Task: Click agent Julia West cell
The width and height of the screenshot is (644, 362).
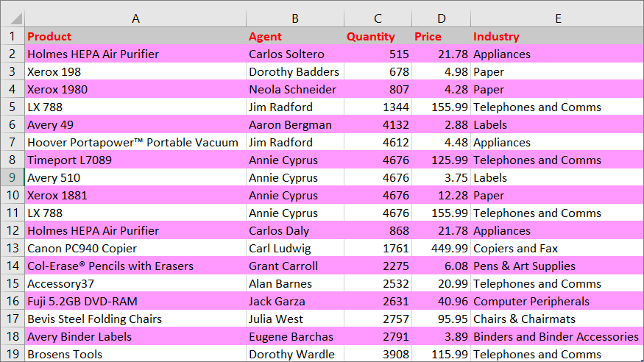Action: tap(295, 319)
